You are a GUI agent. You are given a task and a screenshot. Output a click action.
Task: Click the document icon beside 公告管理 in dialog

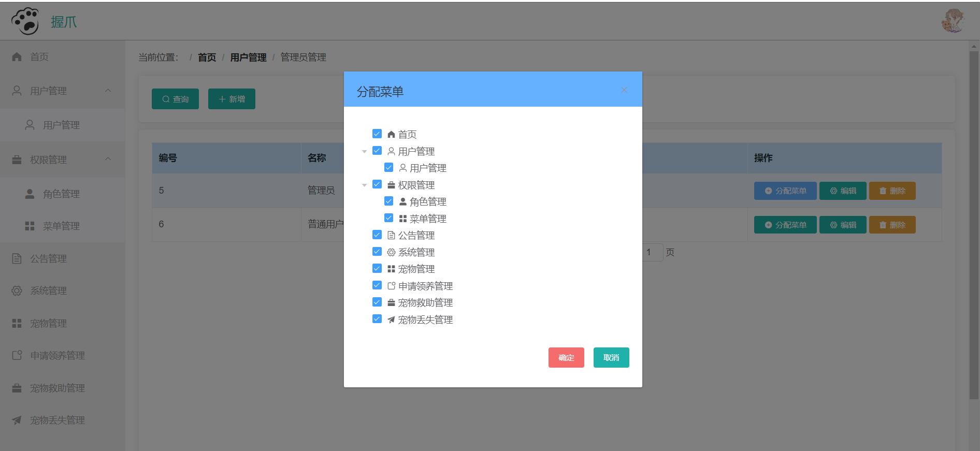(391, 235)
